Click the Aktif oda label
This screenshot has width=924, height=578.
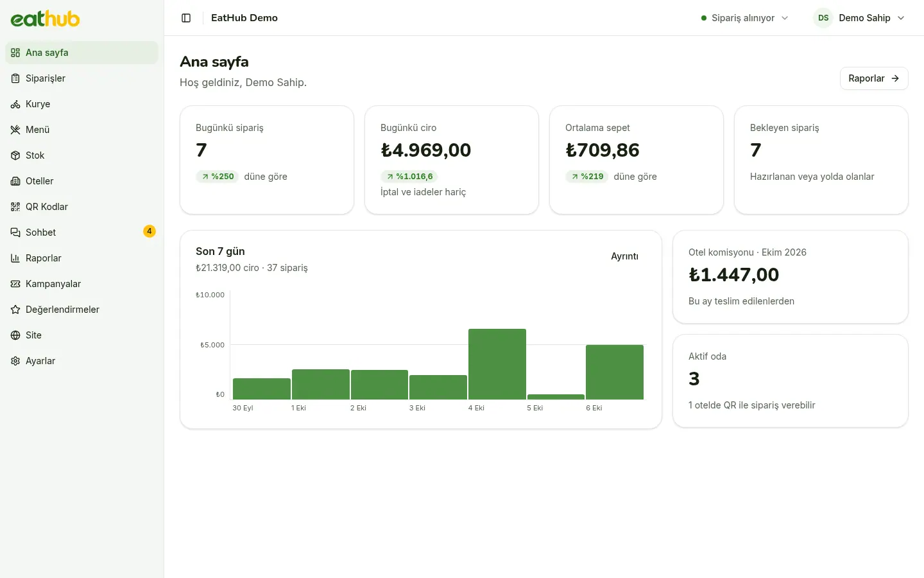(708, 356)
